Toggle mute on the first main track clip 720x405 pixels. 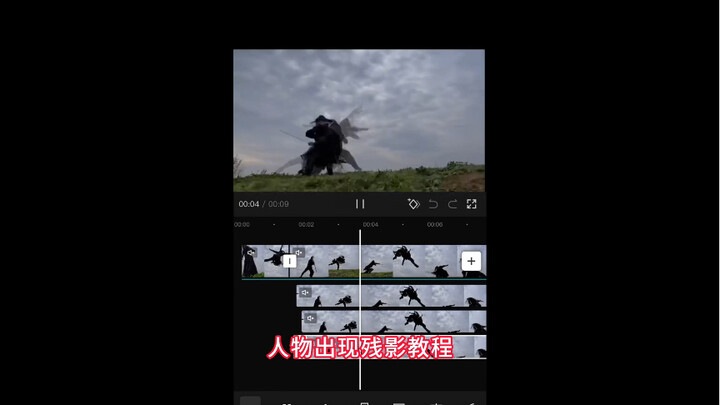[x=251, y=253]
